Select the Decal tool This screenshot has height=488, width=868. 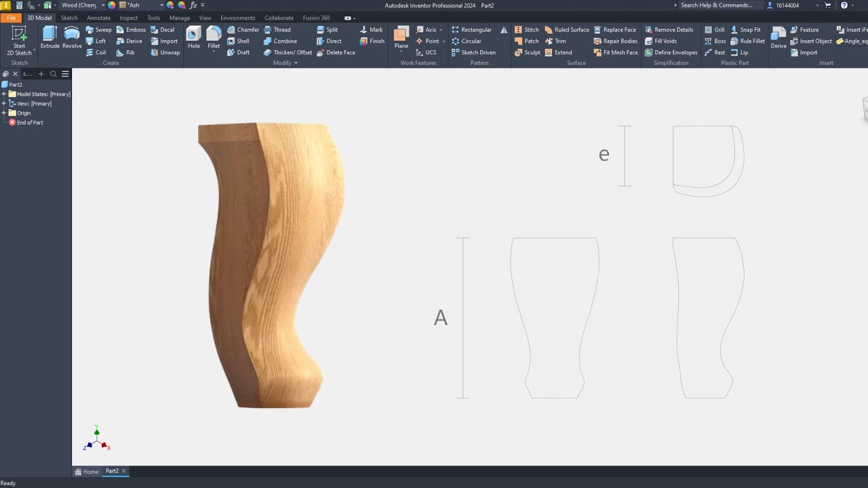coord(162,30)
